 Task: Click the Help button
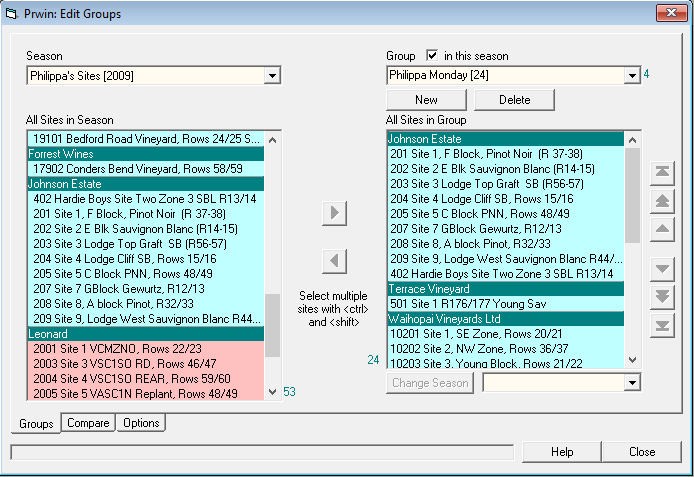click(x=562, y=452)
